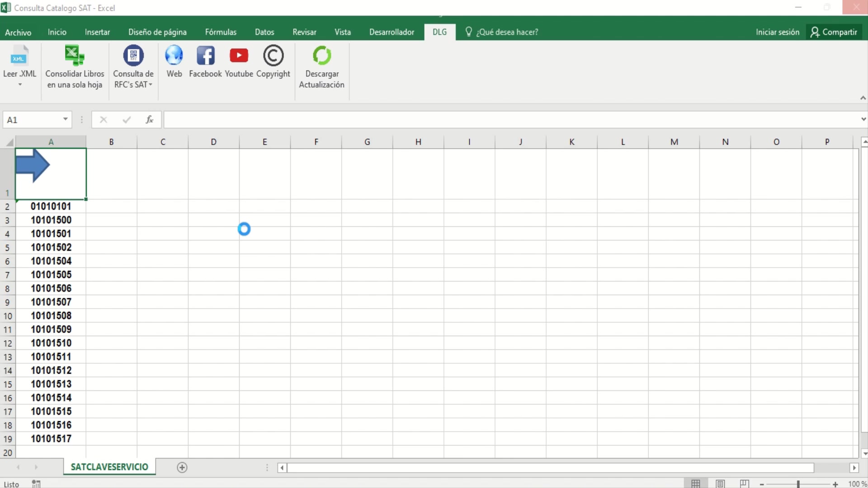Switch to the Inicio tab

point(57,32)
